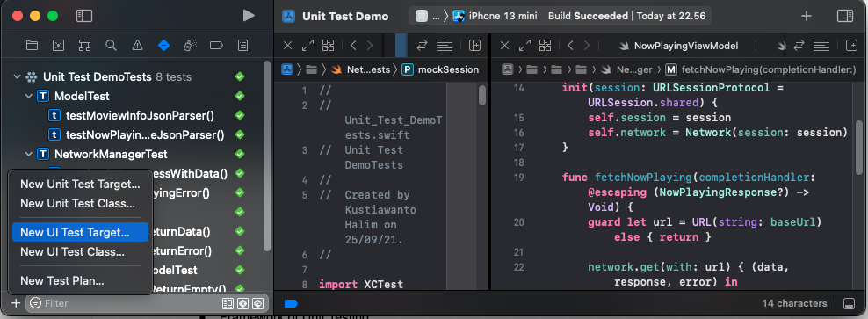Add an editor pane from left editor
The height and width of the screenshot is (319, 868).
point(475,46)
